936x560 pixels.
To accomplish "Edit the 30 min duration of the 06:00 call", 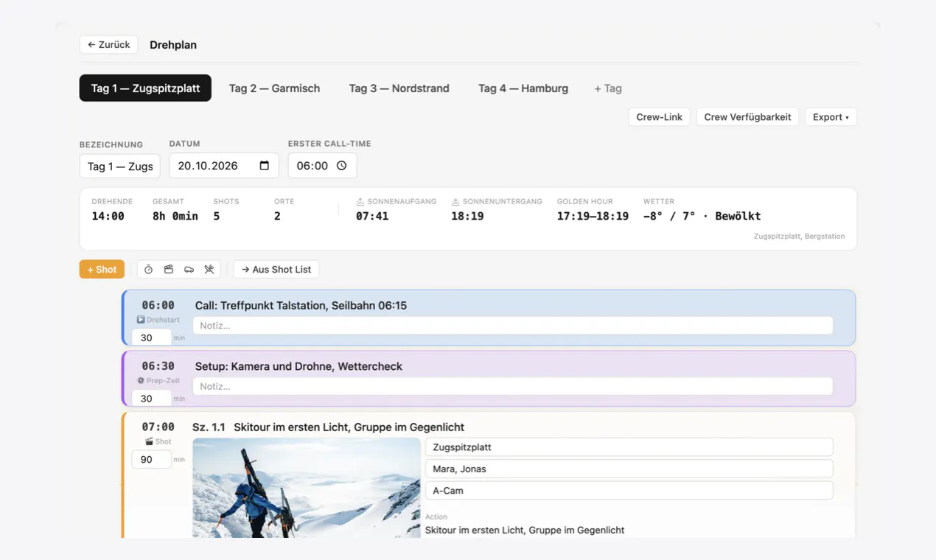I will pos(151,337).
